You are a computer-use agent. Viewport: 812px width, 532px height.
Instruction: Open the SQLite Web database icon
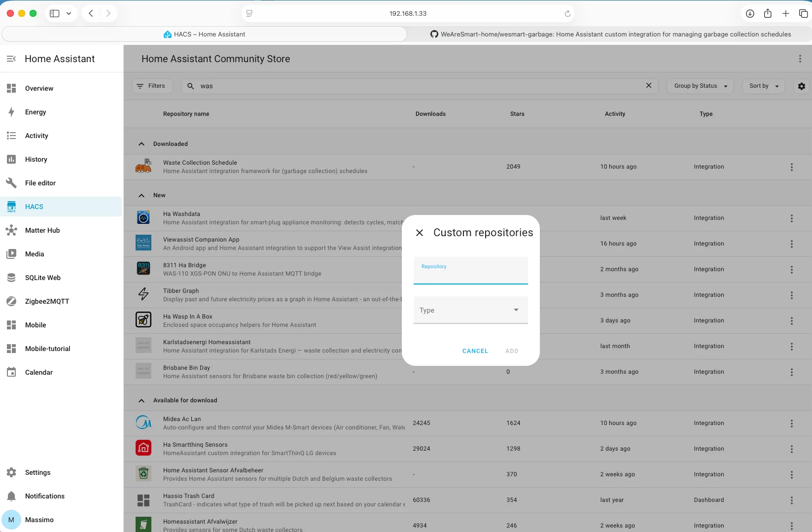pos(11,278)
